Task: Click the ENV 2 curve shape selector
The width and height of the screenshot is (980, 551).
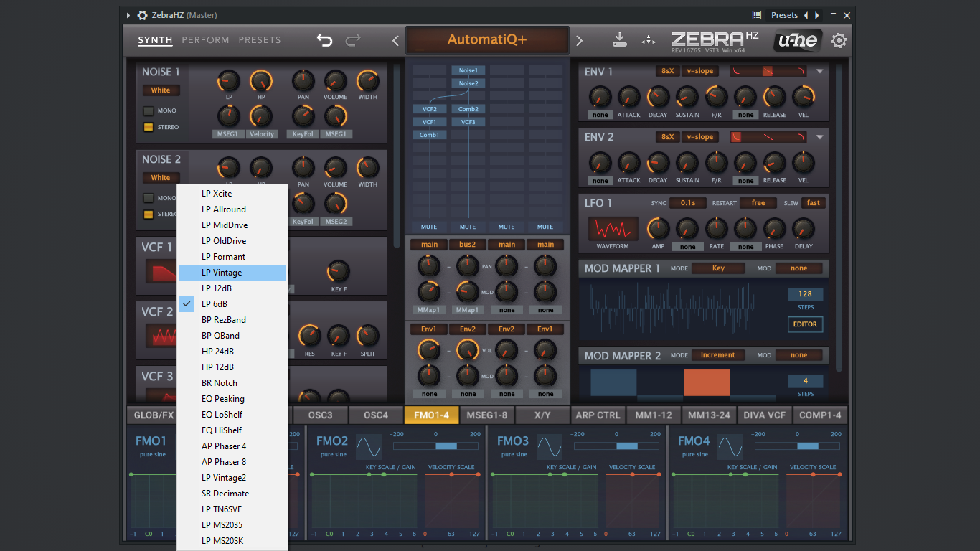Action: coord(768,136)
